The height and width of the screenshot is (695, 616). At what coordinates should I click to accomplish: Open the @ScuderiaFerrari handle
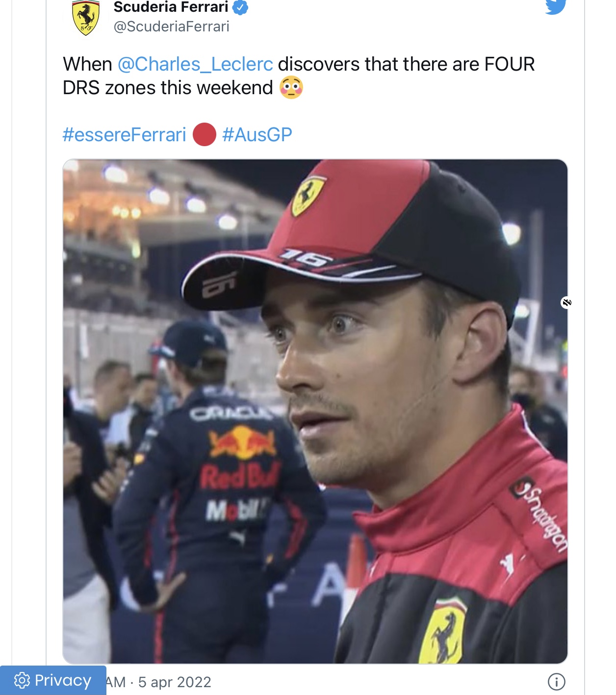pos(172,26)
